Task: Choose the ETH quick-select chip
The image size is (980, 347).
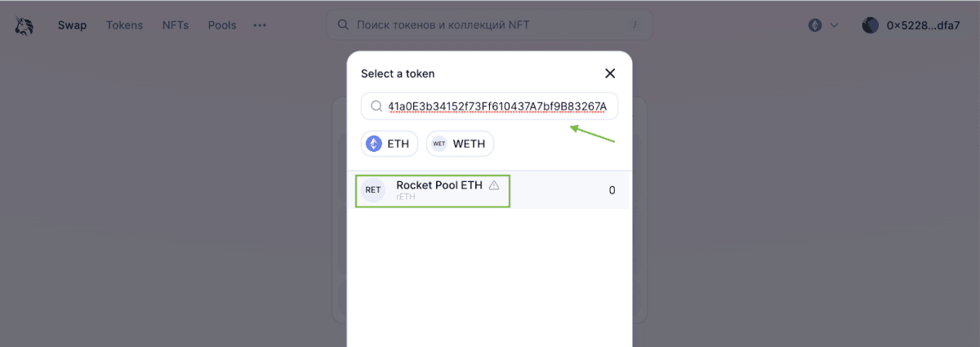Action: (390, 144)
